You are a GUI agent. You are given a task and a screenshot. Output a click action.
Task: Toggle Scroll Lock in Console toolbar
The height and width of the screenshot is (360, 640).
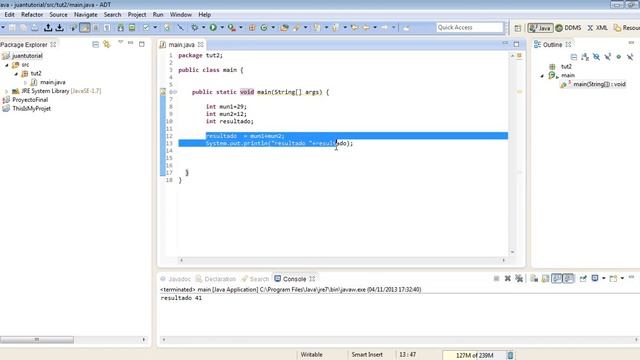click(x=545, y=278)
